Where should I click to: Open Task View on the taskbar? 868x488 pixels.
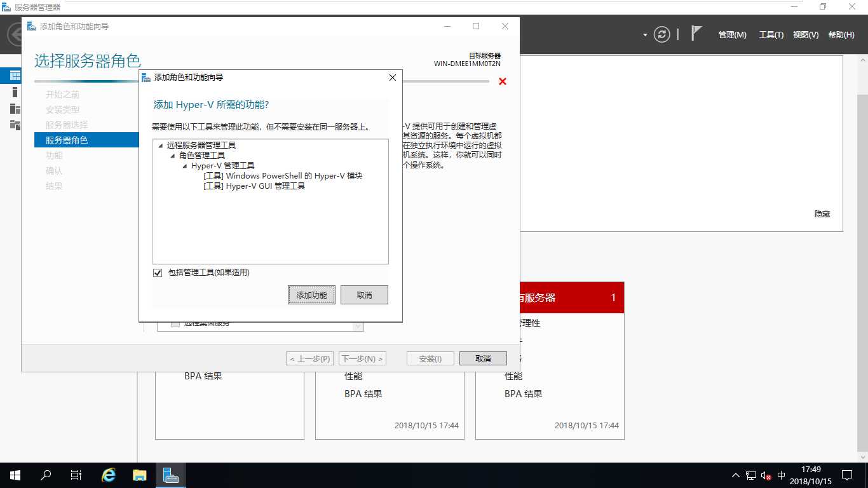click(76, 475)
